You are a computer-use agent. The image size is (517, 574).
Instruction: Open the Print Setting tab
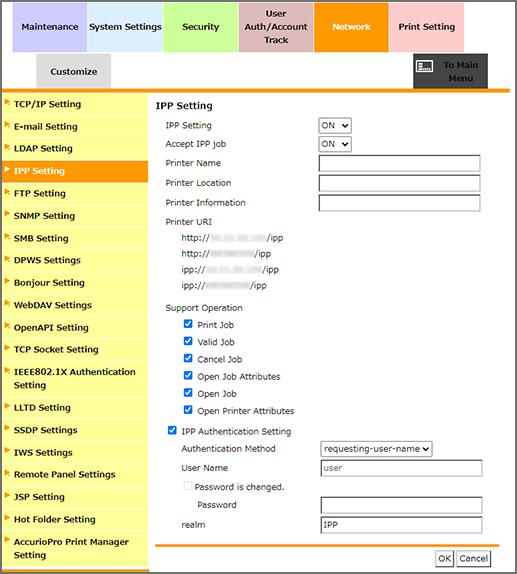click(x=427, y=27)
